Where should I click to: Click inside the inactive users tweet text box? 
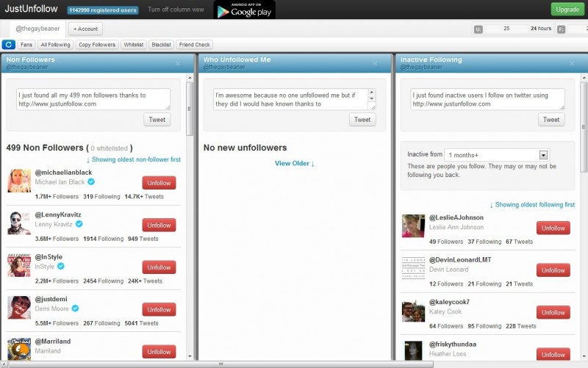click(487, 99)
